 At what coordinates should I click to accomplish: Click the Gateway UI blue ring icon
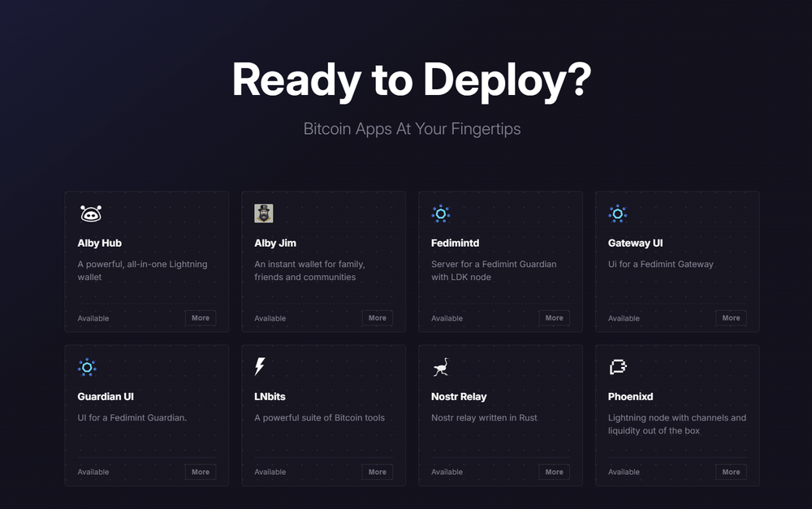tap(618, 214)
